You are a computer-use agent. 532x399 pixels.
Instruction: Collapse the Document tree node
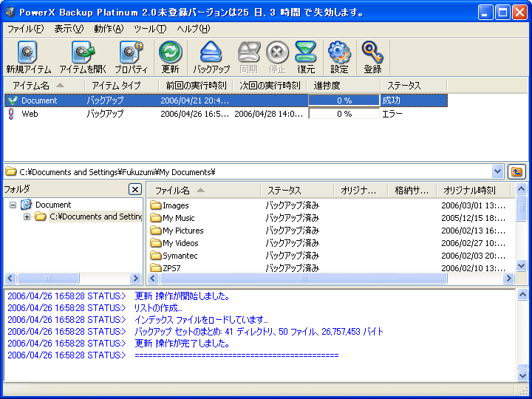coord(13,205)
